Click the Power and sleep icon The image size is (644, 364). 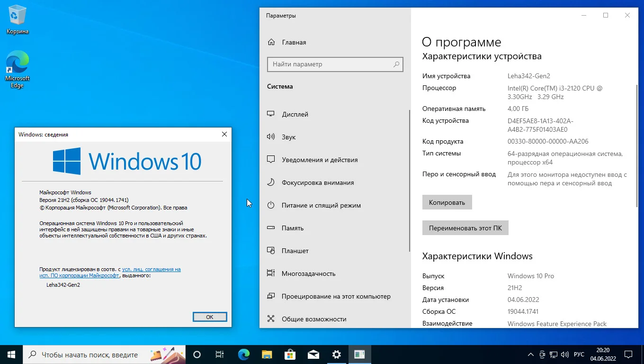(271, 205)
